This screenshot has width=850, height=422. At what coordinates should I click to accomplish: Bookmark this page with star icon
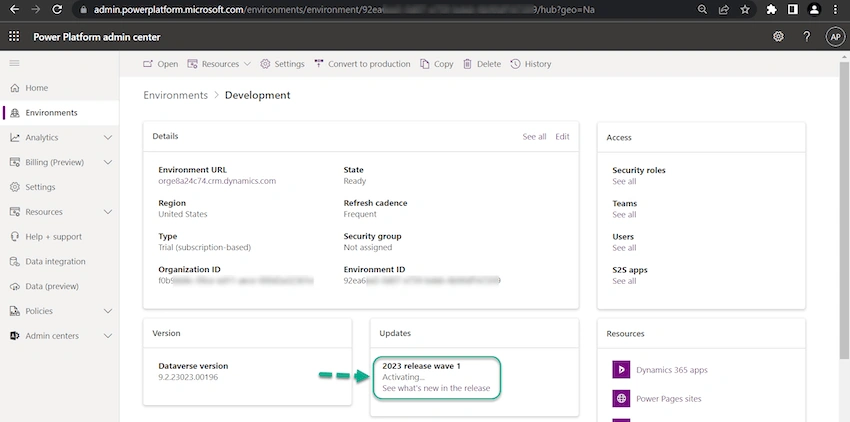pos(745,9)
